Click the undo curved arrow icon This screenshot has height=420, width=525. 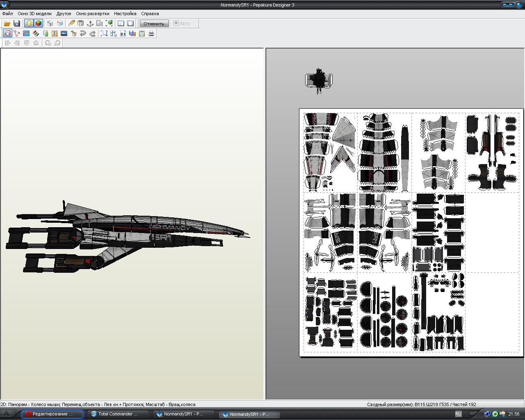tap(83, 33)
